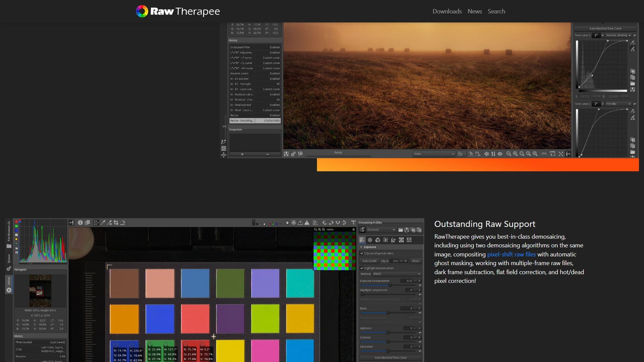Open the Tone curve 1 type dropdown arrow
This screenshot has width=644, height=362.
click(603, 35)
